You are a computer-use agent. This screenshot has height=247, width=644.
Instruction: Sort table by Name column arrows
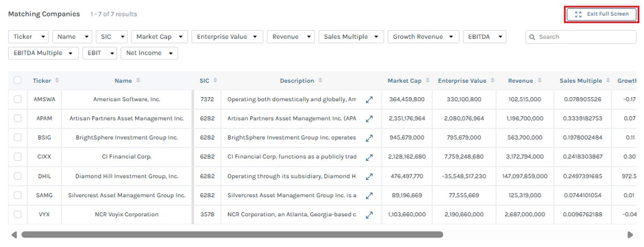[138, 81]
